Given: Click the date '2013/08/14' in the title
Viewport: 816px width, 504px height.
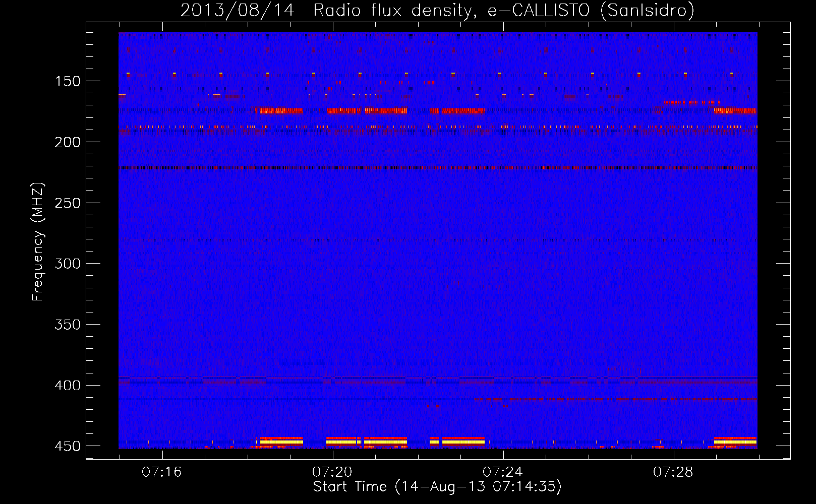Looking at the screenshot, I should click(237, 10).
